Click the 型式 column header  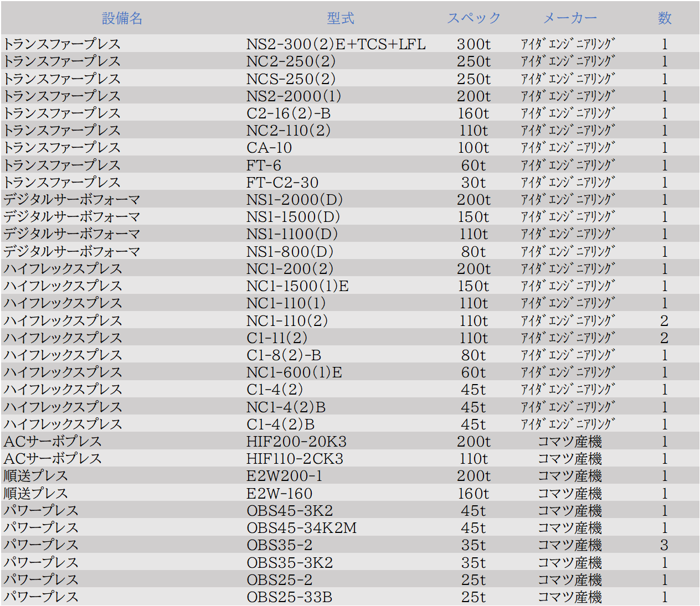(340, 18)
